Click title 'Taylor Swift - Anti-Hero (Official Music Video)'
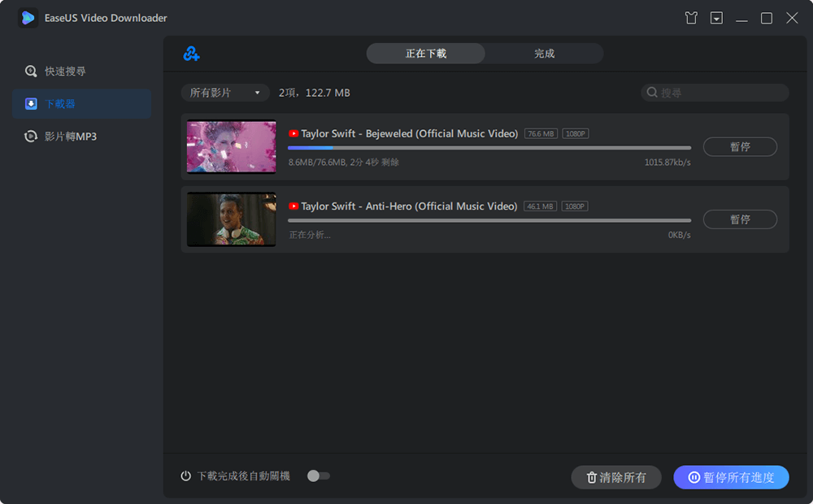This screenshot has height=504, width=813. coord(409,206)
